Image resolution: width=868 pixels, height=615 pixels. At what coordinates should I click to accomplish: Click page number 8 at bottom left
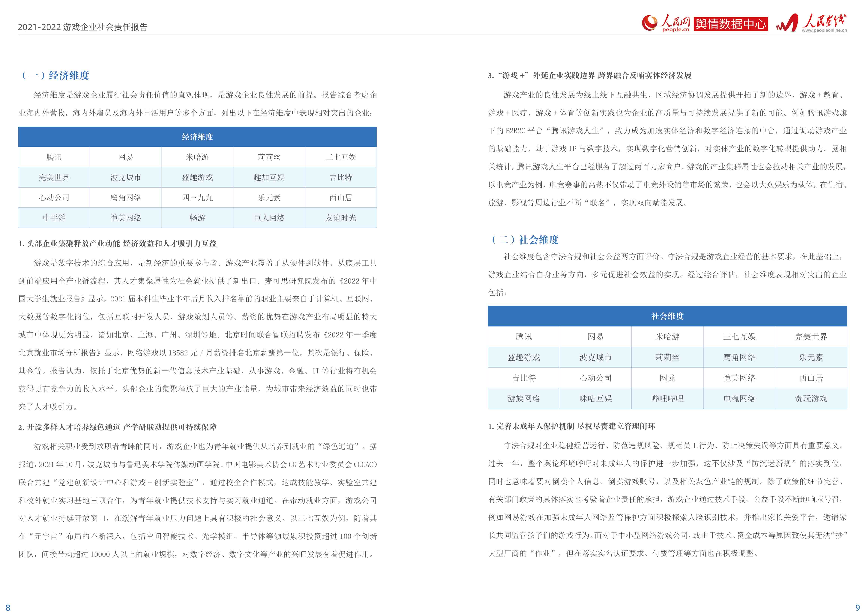[8, 608]
